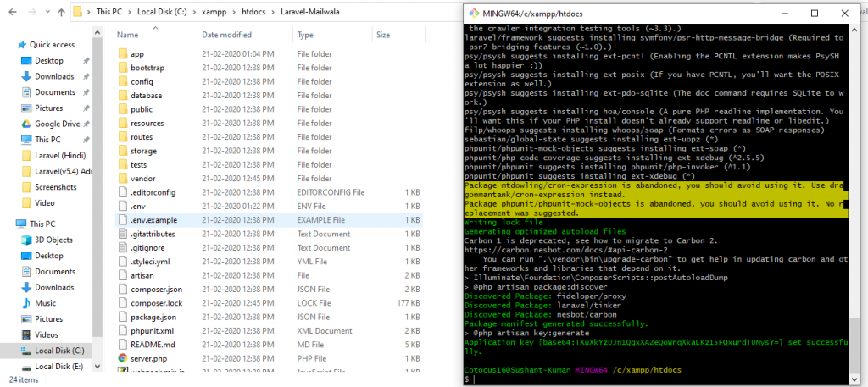Jump to This PC in address breadcrumb
This screenshot has width=868, height=387.
(114, 14)
